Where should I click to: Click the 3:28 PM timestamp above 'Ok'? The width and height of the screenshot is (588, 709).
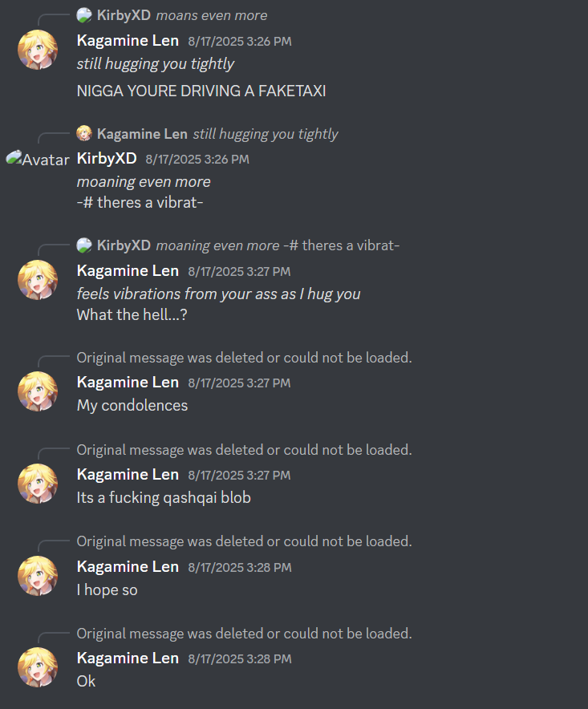(240, 658)
